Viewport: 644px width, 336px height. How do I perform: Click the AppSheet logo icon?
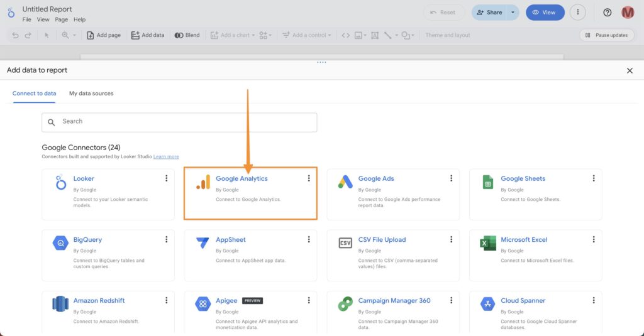pos(203,243)
